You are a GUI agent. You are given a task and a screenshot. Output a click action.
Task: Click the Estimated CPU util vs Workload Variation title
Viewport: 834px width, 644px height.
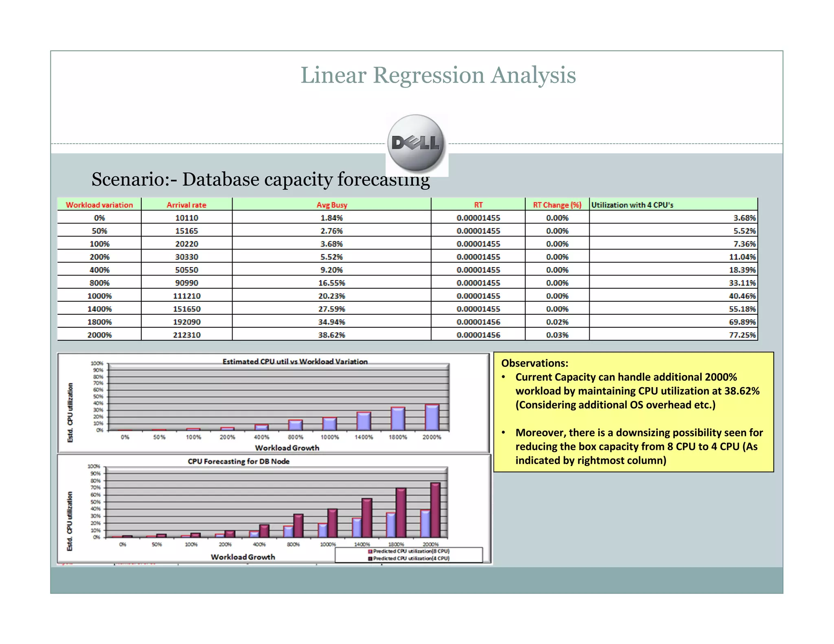coord(295,361)
